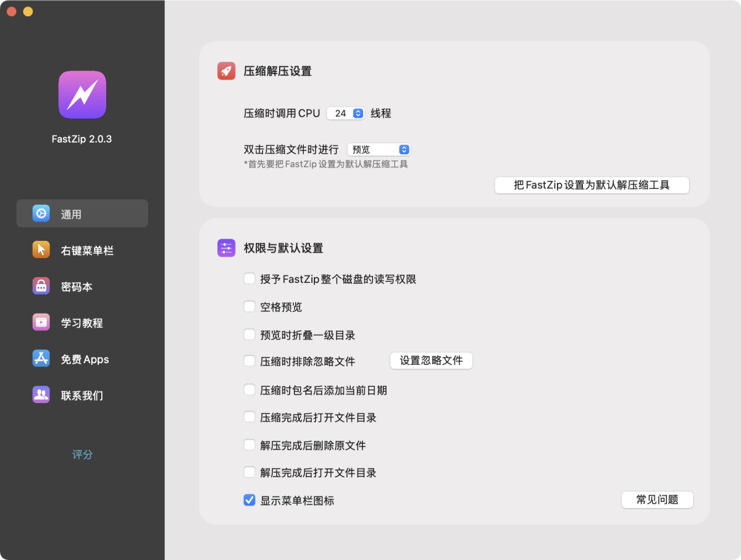Click the FastZip 2.0.3 version text

pyautogui.click(x=82, y=139)
